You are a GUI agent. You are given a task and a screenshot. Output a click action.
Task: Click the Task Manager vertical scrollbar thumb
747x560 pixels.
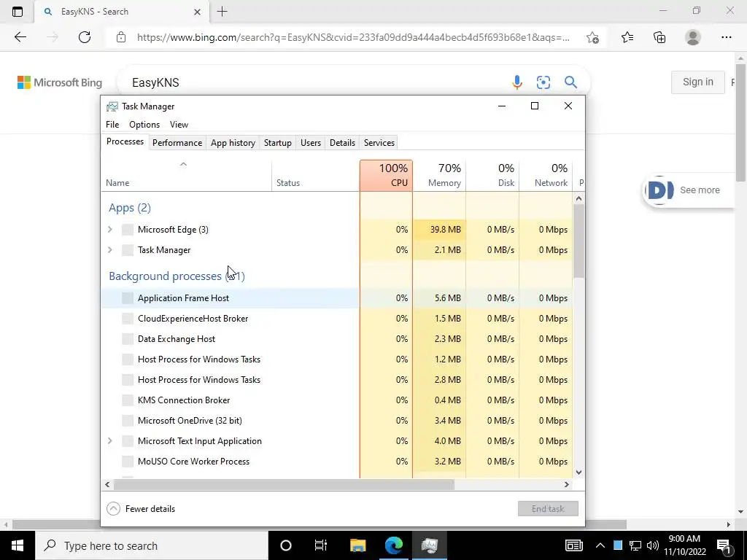(578, 241)
